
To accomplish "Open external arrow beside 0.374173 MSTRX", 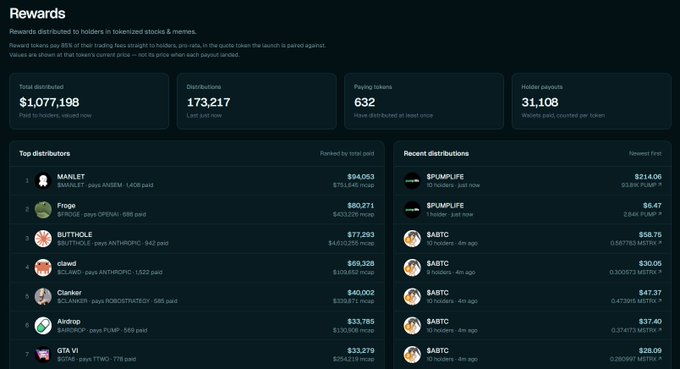I will 660,330.
